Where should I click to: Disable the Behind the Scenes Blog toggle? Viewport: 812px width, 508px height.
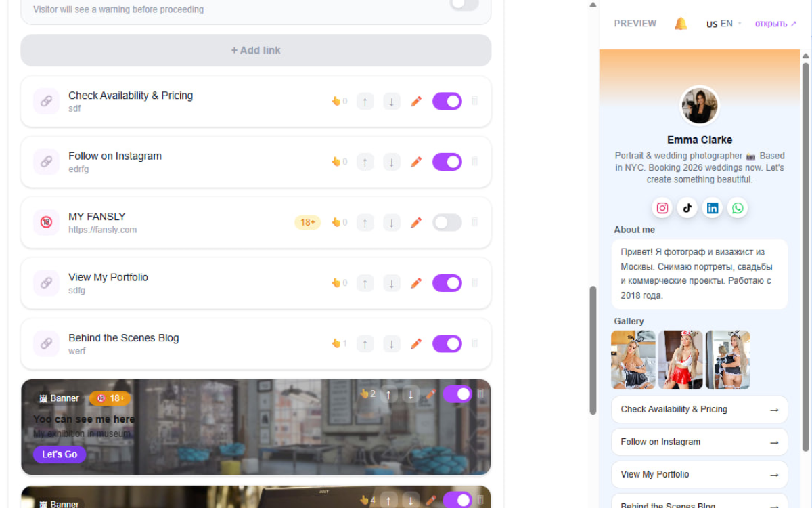click(x=447, y=343)
